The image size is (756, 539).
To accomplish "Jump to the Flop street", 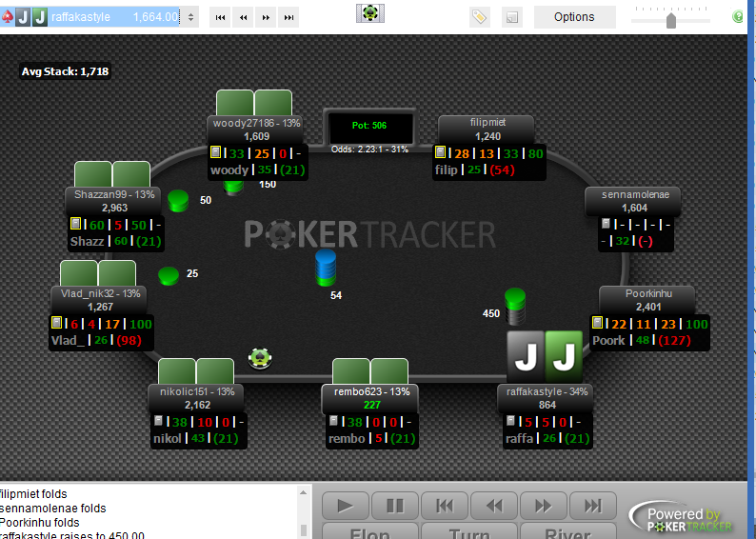I will [x=369, y=530].
